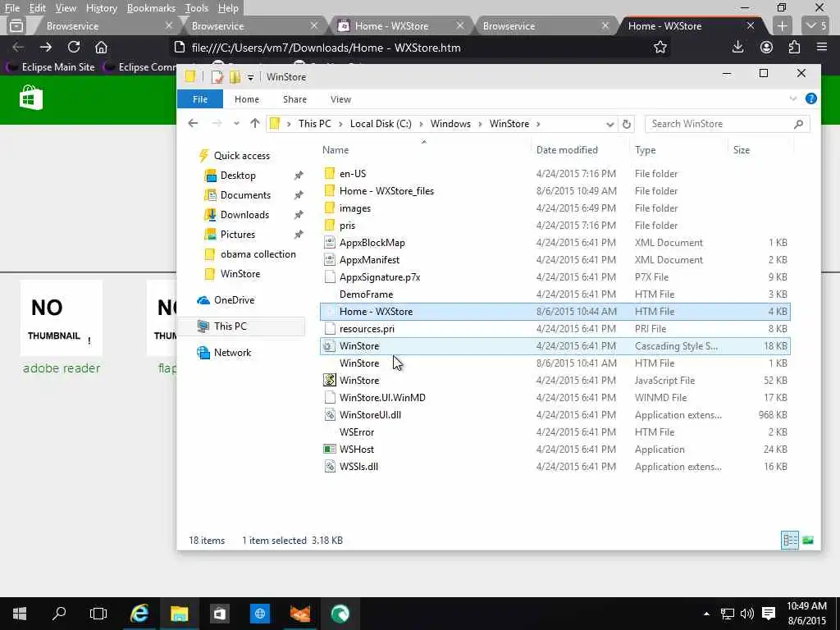Launch Internet Explorer from taskbar

tap(139, 614)
